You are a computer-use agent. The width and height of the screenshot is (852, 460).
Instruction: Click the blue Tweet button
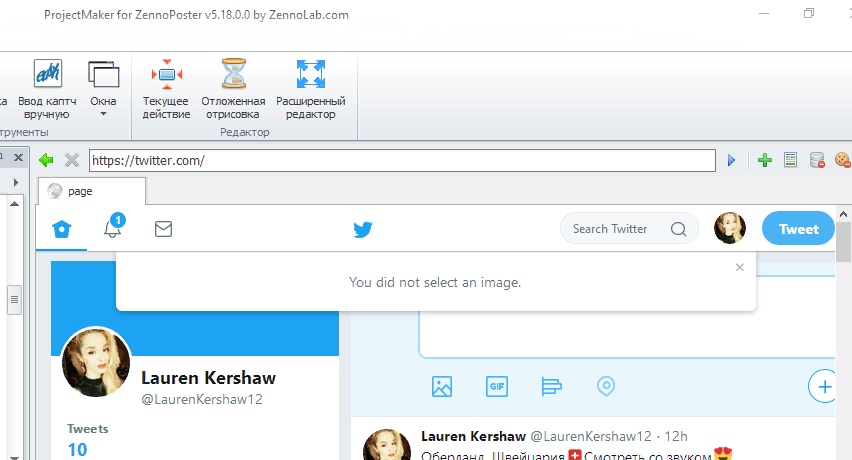798,229
